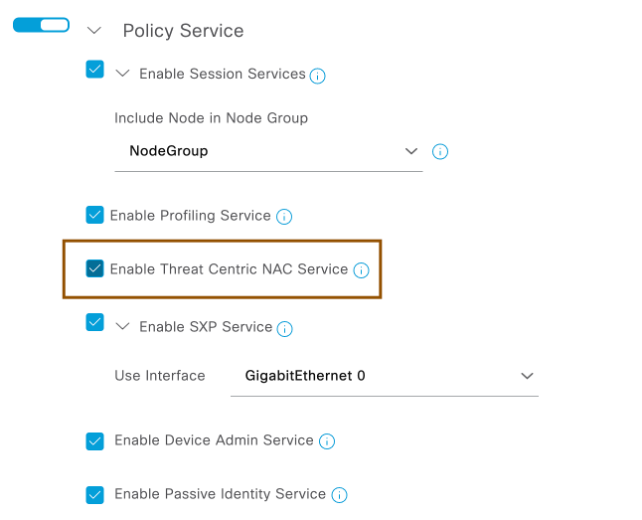Collapse the Enable SXP Service chevron
The height and width of the screenshot is (520, 642).
[x=122, y=327]
